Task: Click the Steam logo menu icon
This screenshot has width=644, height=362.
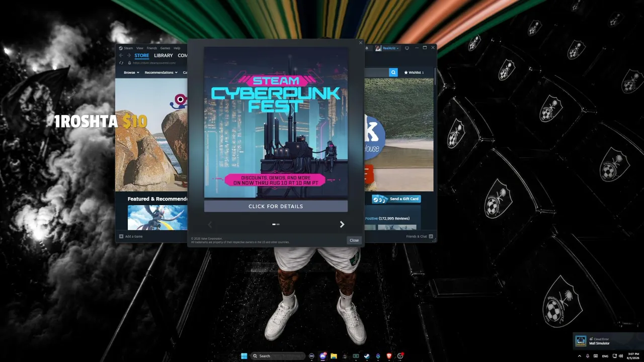Action: pos(121,48)
